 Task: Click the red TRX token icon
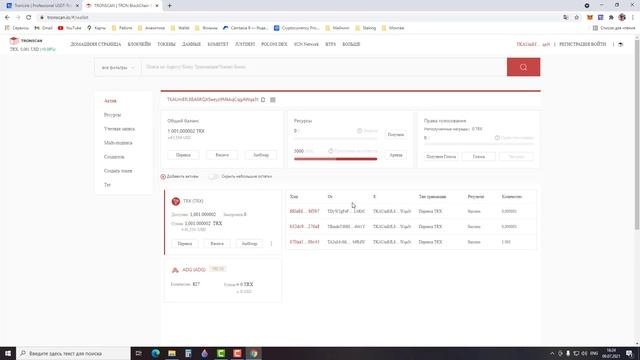(x=176, y=201)
